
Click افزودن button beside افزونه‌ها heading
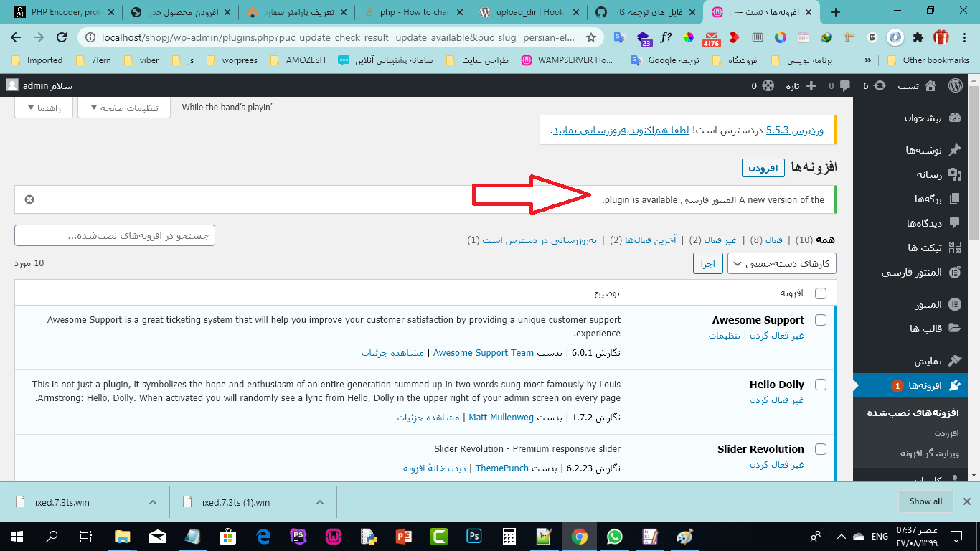[x=763, y=168]
